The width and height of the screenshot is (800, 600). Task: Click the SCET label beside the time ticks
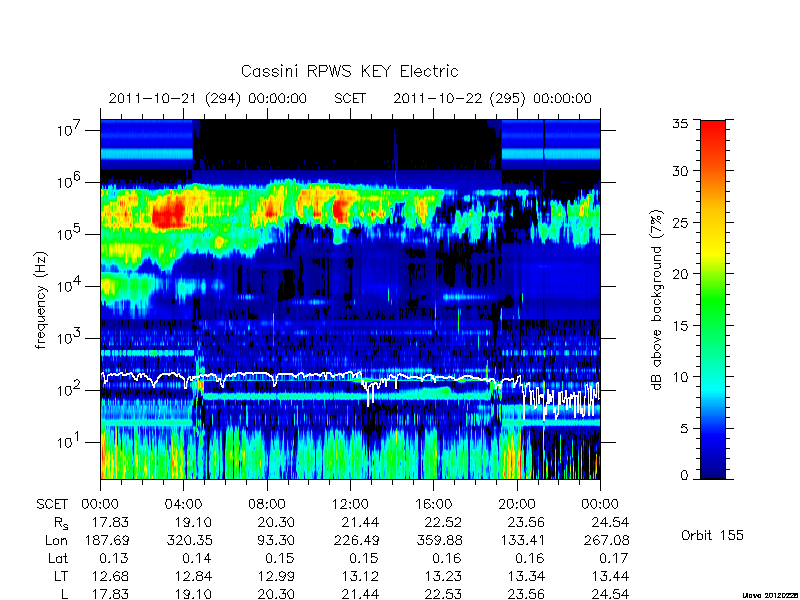coord(52,504)
